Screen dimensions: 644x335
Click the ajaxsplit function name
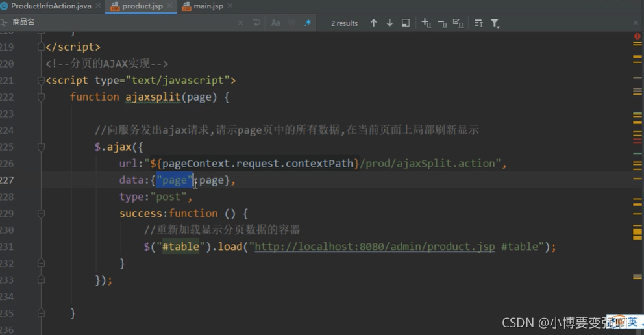153,97
